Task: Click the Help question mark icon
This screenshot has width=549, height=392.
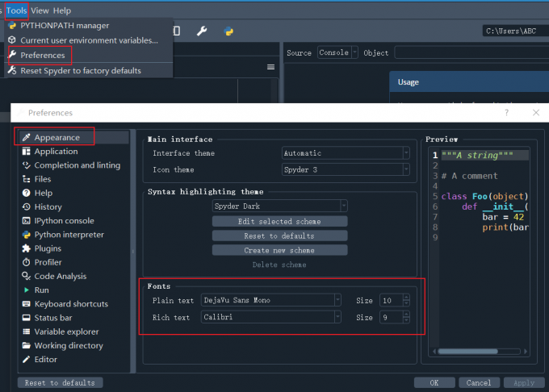Action: (27, 193)
